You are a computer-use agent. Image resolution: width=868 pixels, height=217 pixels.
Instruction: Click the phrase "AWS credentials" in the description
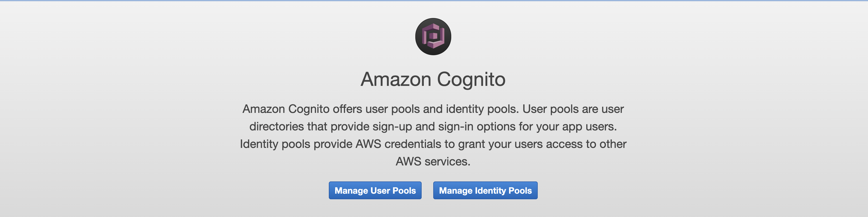click(x=398, y=144)
